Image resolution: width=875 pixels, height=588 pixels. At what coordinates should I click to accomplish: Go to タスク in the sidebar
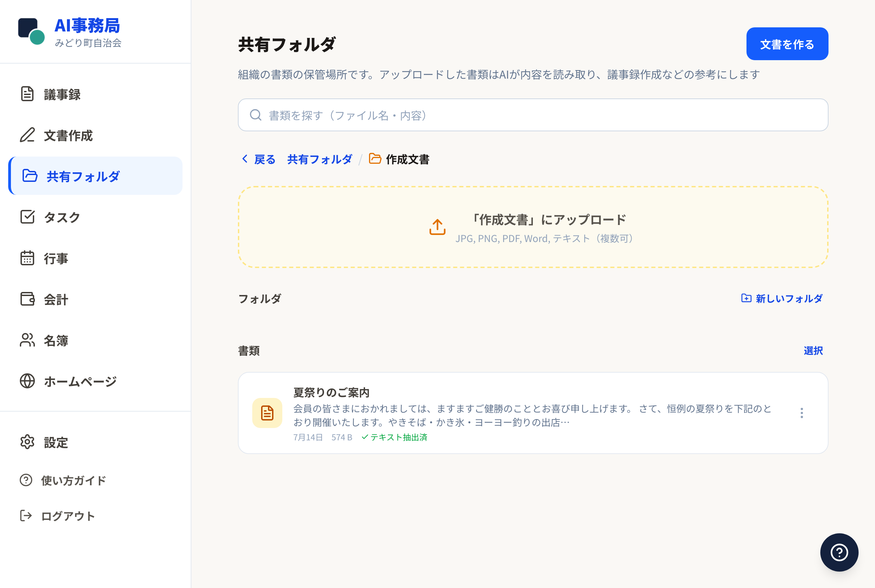tap(95, 217)
